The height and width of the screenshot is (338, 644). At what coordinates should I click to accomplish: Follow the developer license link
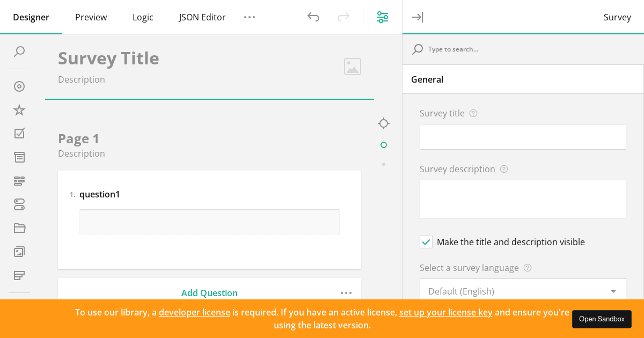click(194, 312)
